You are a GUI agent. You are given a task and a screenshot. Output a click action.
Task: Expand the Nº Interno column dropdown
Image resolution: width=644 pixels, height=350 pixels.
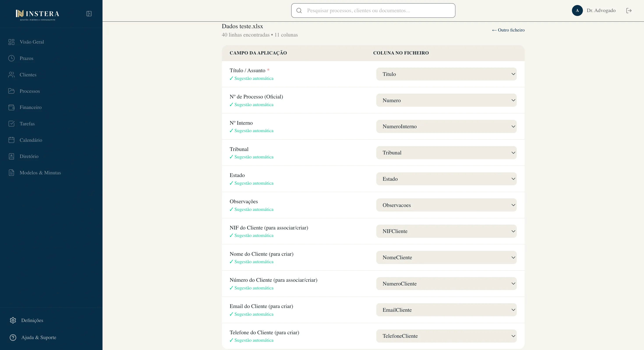(x=446, y=127)
